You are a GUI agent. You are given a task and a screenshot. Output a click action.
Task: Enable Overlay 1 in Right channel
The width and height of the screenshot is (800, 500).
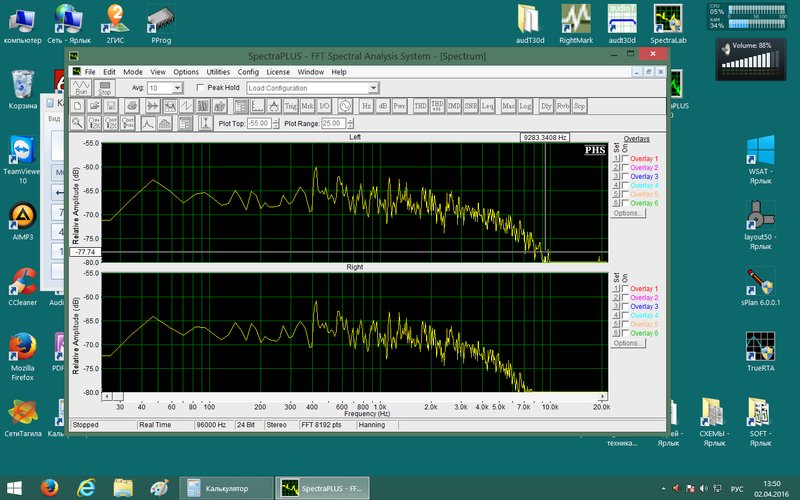tap(625, 289)
